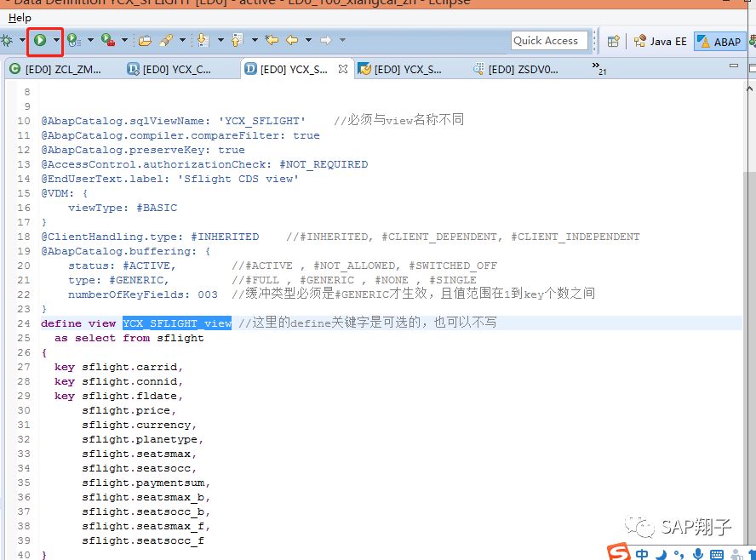Click the Quick Access search field
The image size is (756, 560).
pos(549,41)
